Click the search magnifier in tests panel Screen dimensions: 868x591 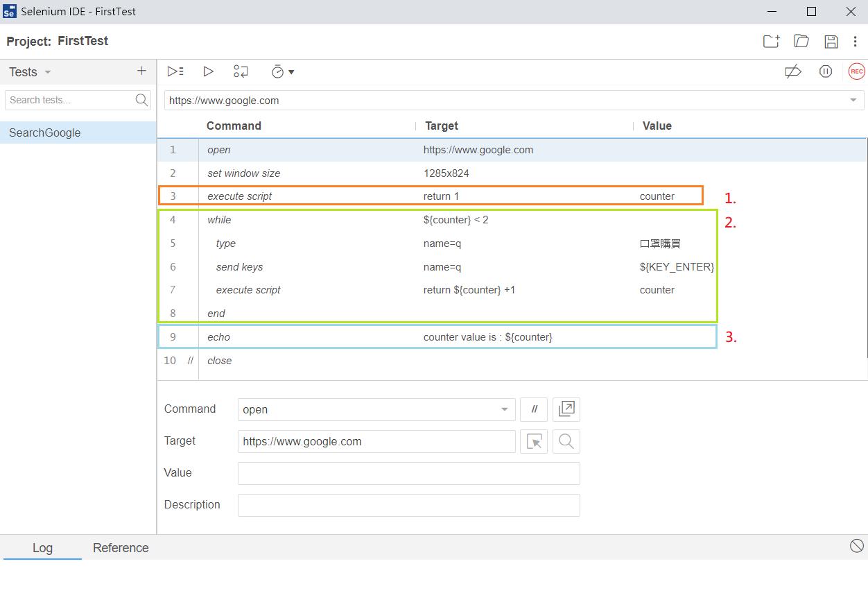click(141, 100)
